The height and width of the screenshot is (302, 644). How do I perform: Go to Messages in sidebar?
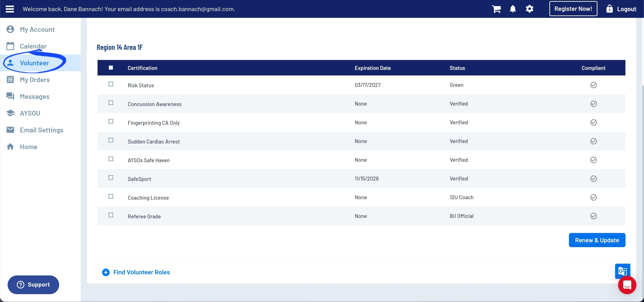35,97
